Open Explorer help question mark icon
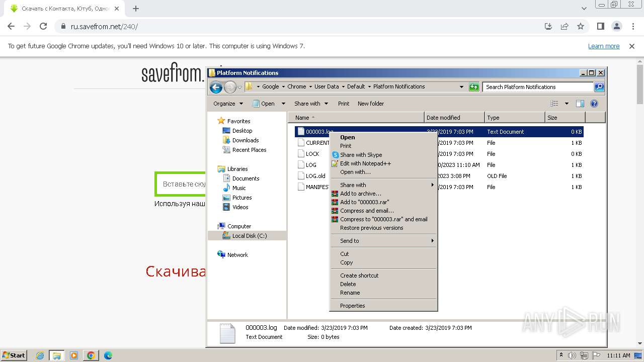 point(594,104)
